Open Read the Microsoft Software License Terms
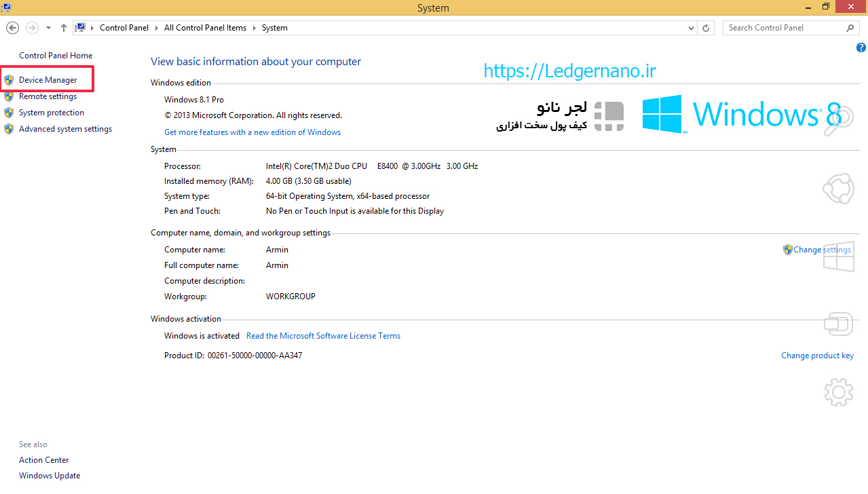Screen dimensions: 868x494 pyautogui.click(x=323, y=336)
